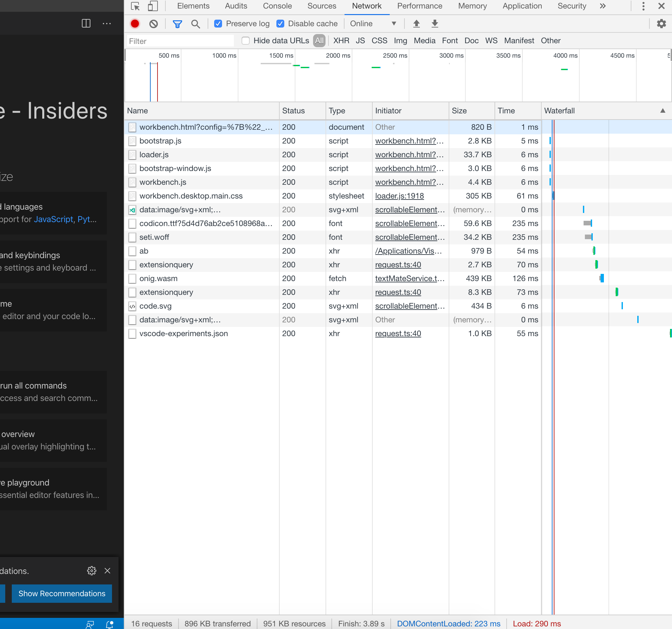Enable Hide data URLs checkbox

coord(246,41)
